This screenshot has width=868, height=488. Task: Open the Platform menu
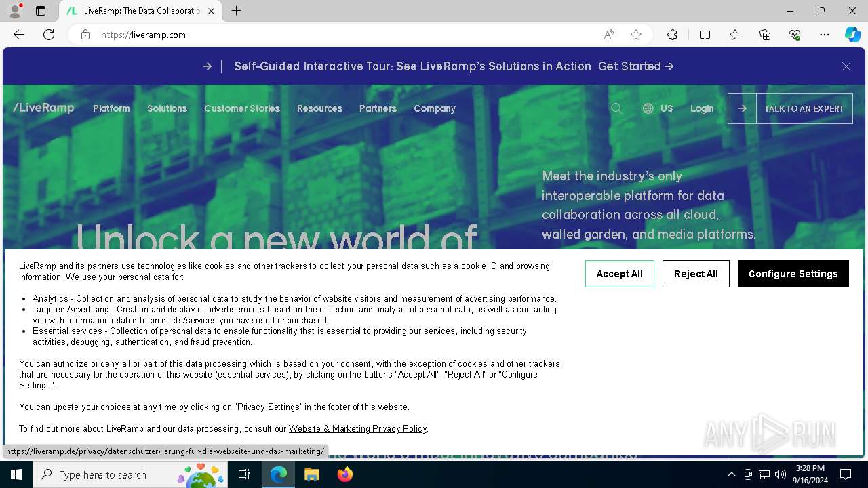point(111,108)
